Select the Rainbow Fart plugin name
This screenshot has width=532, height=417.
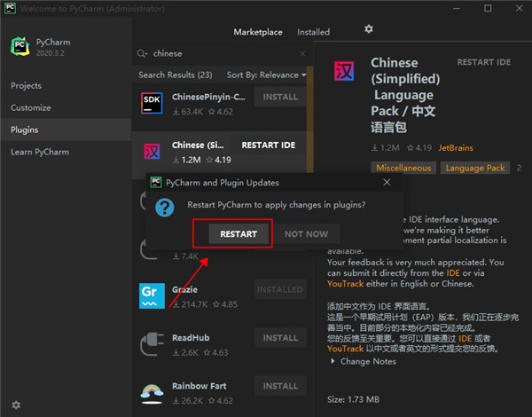click(199, 386)
